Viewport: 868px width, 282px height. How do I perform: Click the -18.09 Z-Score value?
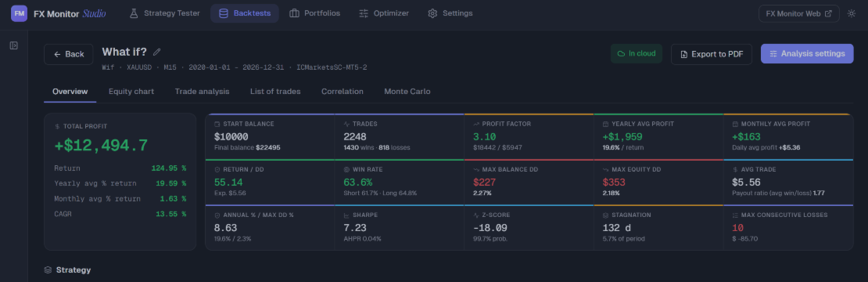(x=490, y=228)
